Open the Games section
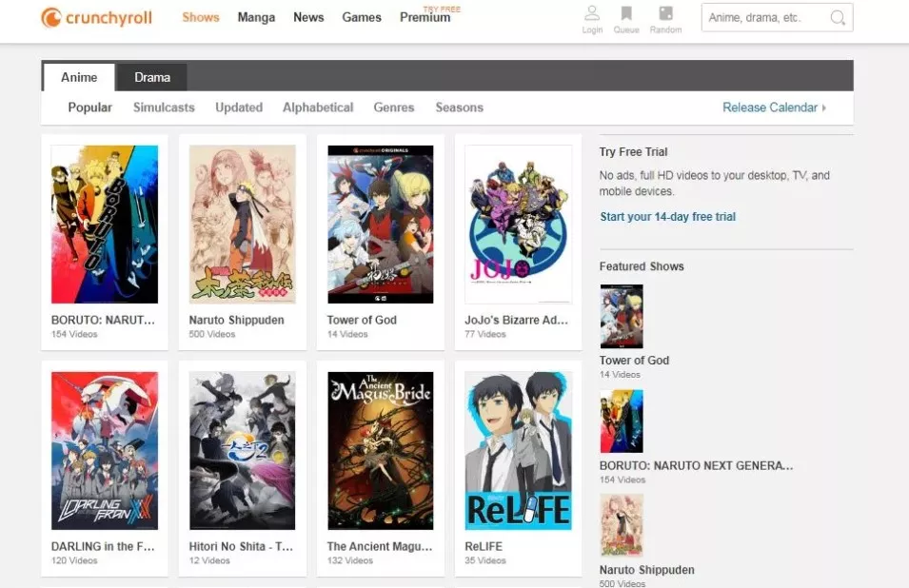The image size is (909, 588). point(362,17)
